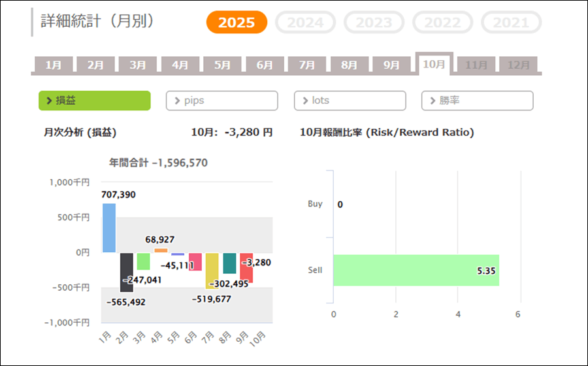
Task: Switch to the 2023 year view
Action: pyautogui.click(x=374, y=22)
